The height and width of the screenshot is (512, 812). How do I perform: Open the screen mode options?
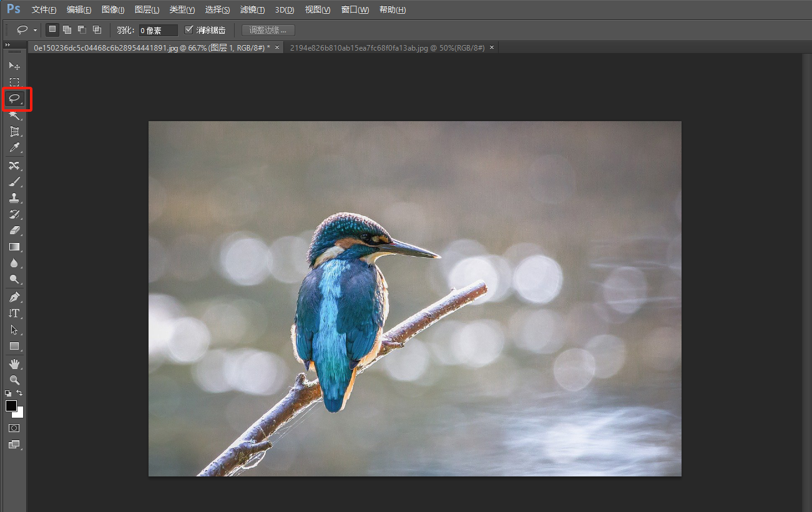14,445
